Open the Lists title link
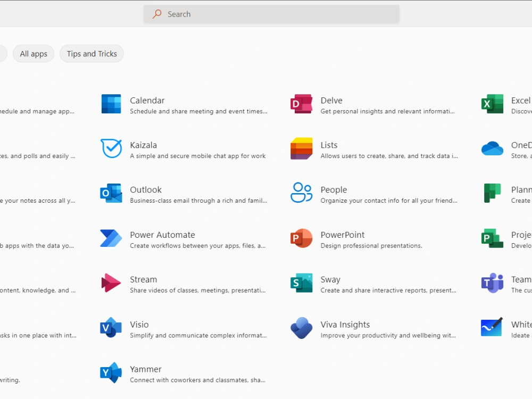Screen dimensions: 532x399 (329, 145)
